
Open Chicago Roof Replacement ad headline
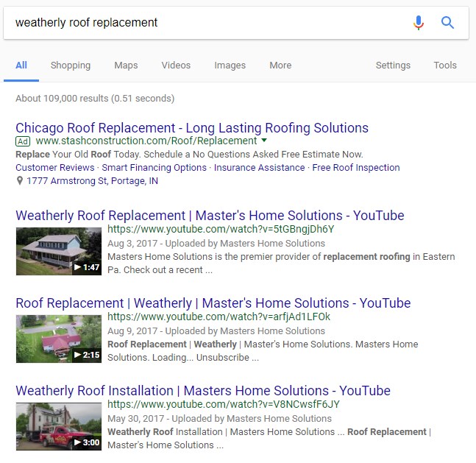coord(192,128)
